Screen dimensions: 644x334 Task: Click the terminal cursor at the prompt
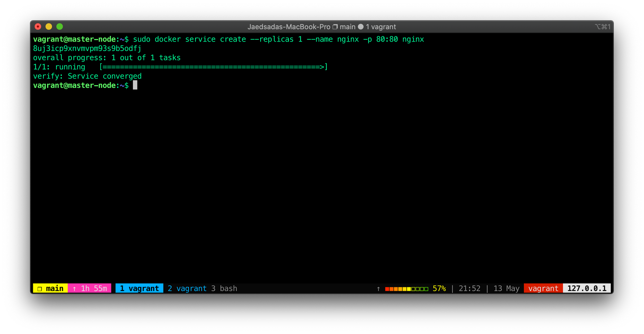pyautogui.click(x=135, y=85)
